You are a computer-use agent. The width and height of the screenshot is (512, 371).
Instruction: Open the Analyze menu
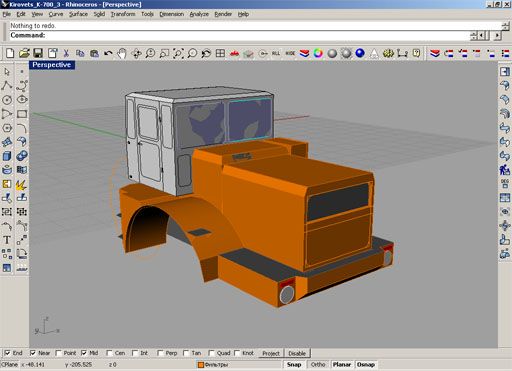(199, 14)
